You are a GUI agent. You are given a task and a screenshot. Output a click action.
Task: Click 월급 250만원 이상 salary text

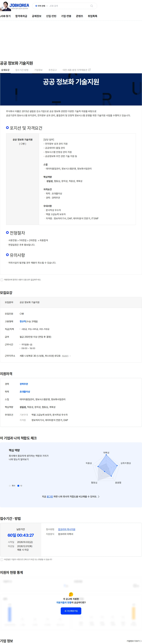35,337
